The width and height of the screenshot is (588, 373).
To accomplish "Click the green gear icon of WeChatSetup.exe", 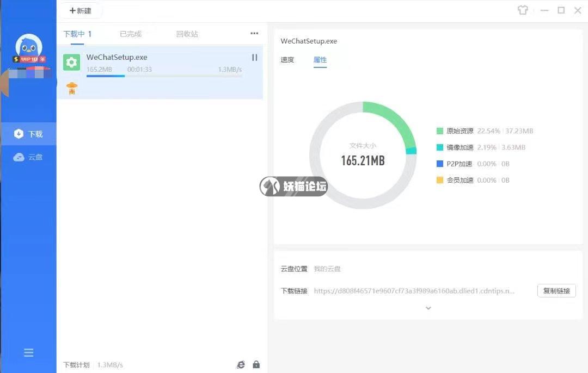I will [72, 62].
